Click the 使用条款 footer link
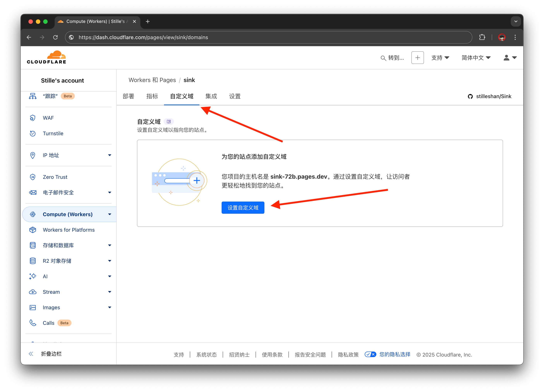Screen dimensions: 544x392 pyautogui.click(x=272, y=354)
